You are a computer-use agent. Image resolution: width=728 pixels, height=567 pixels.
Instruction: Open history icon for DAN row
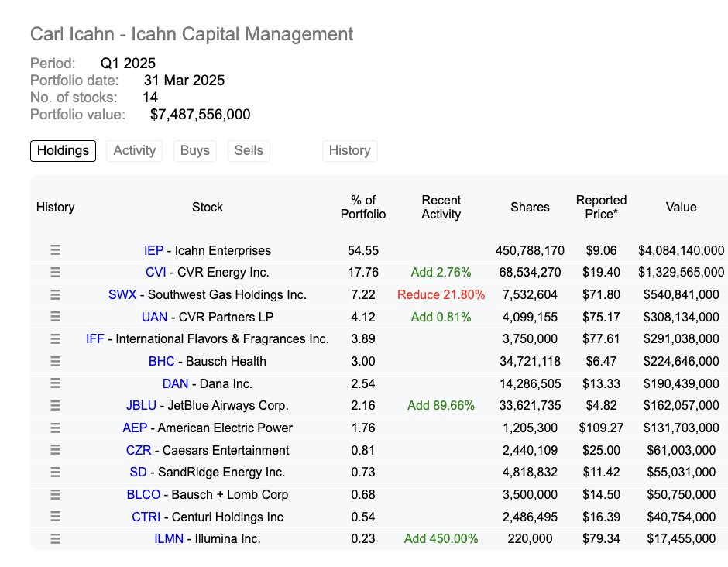tap(55, 383)
